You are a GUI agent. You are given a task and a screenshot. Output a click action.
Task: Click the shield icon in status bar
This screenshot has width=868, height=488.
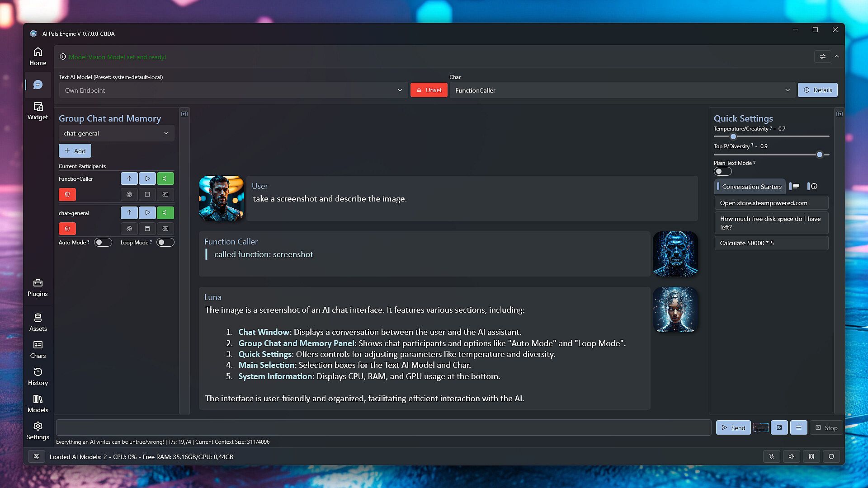tap(831, 456)
